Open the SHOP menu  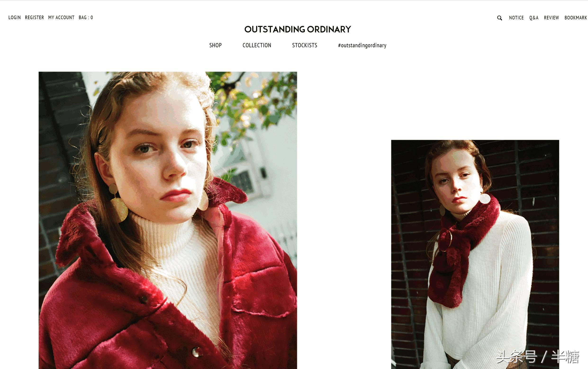click(x=215, y=45)
